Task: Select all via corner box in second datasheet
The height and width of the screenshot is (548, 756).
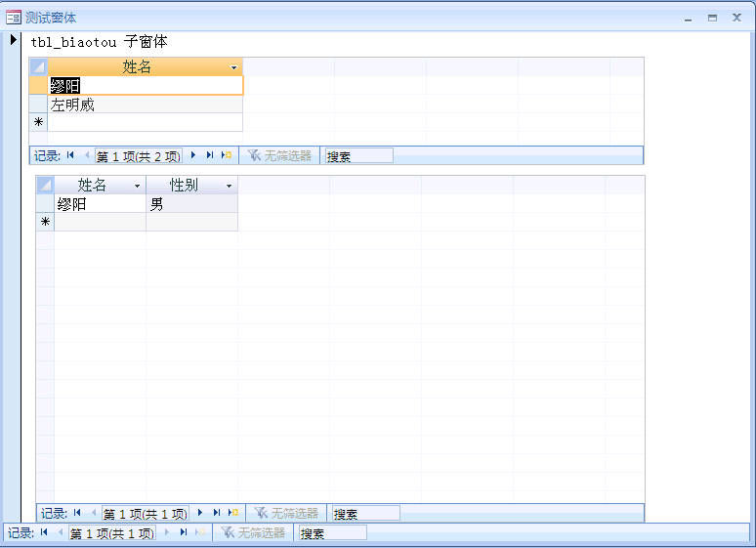Action: pos(45,185)
